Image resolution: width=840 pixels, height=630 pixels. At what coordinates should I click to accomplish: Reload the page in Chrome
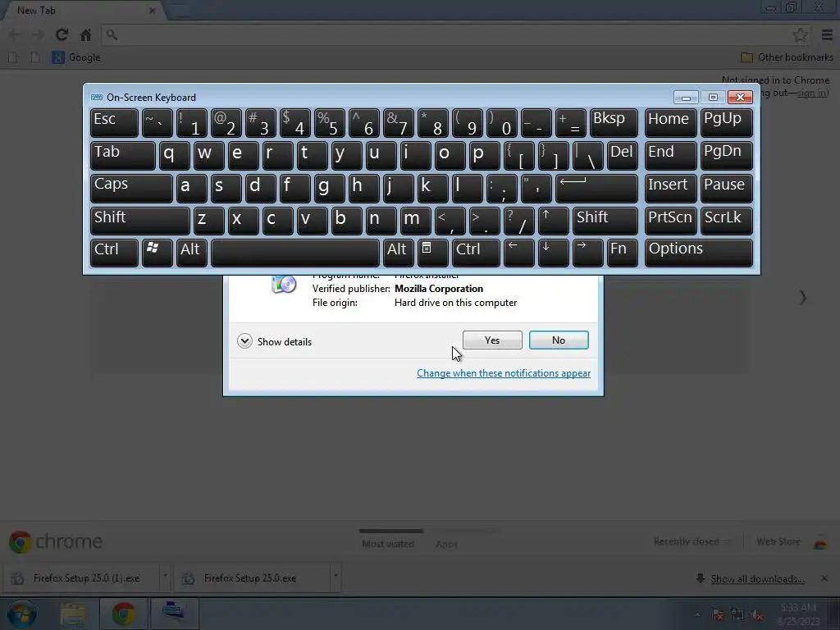pos(62,34)
